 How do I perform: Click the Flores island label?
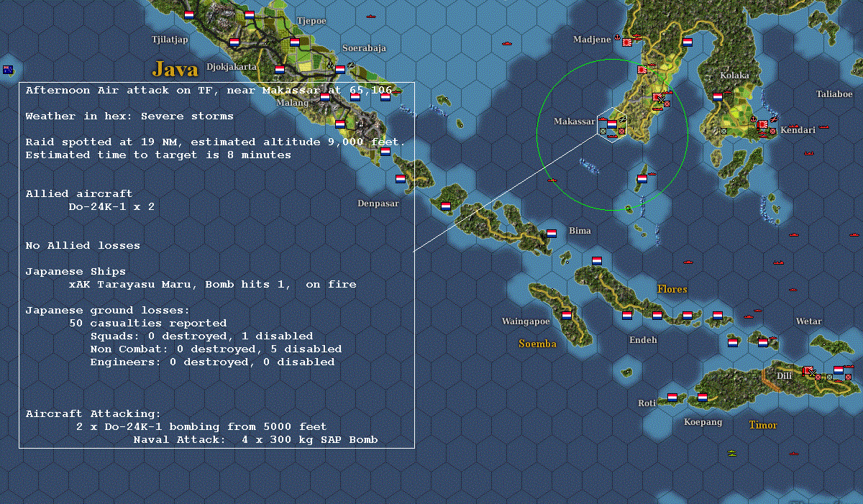[x=672, y=289]
